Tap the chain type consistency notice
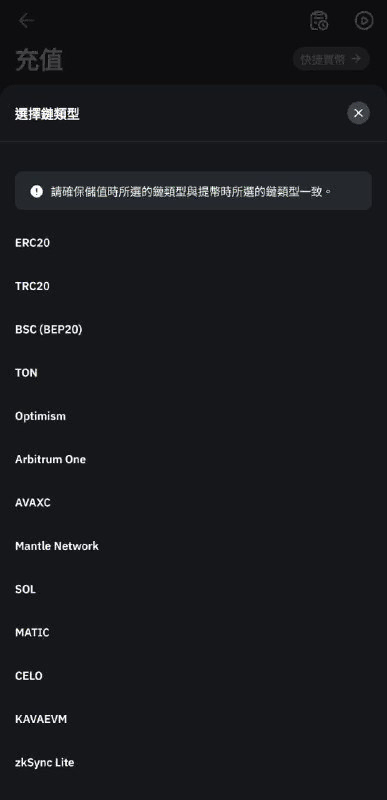 tap(193, 191)
